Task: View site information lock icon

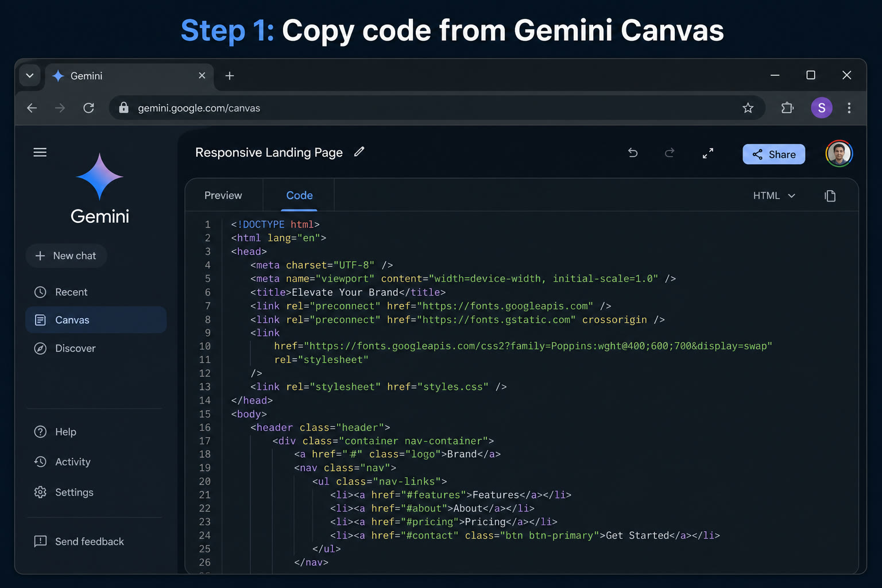Action: tap(123, 107)
